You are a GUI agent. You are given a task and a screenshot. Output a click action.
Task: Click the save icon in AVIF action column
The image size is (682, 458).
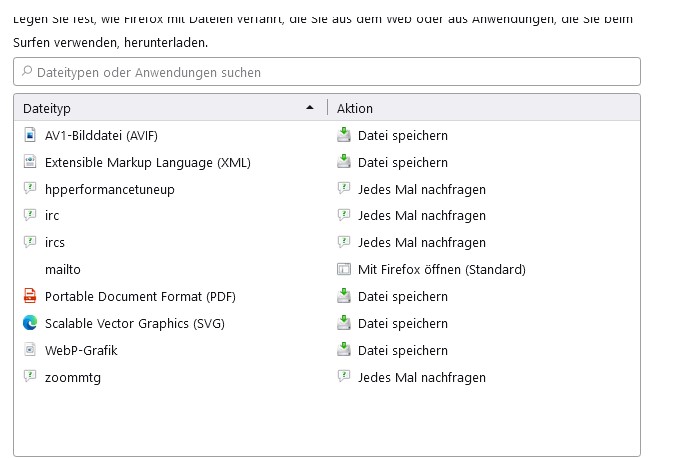pos(344,135)
